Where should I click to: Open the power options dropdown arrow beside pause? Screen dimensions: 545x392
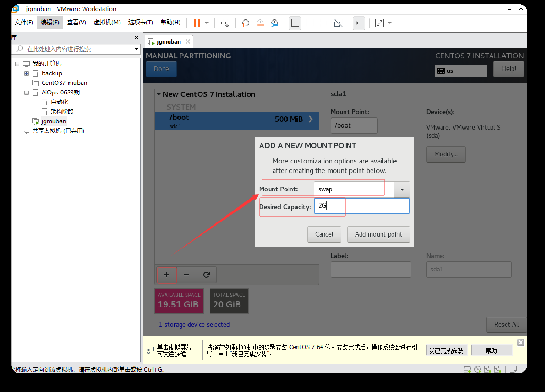click(207, 23)
